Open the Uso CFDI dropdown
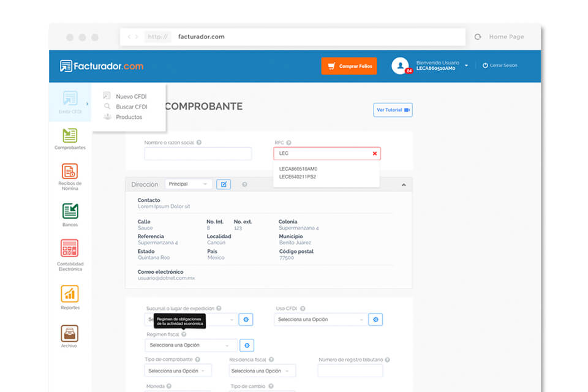Viewport: 588px width, 392px height. click(x=321, y=319)
